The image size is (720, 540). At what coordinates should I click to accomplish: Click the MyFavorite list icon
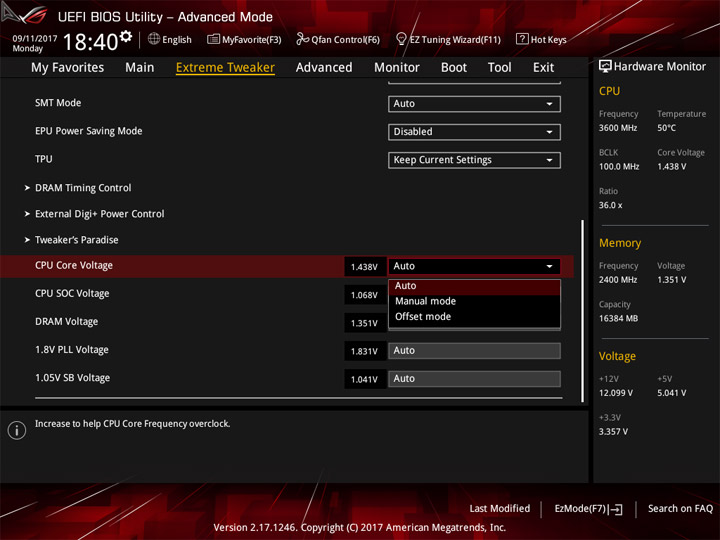pos(213,39)
